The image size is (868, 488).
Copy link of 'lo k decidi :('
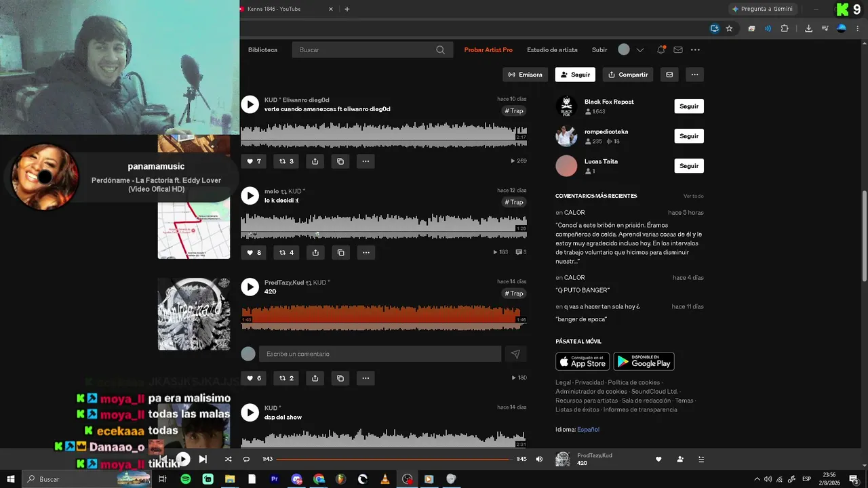[340, 253]
